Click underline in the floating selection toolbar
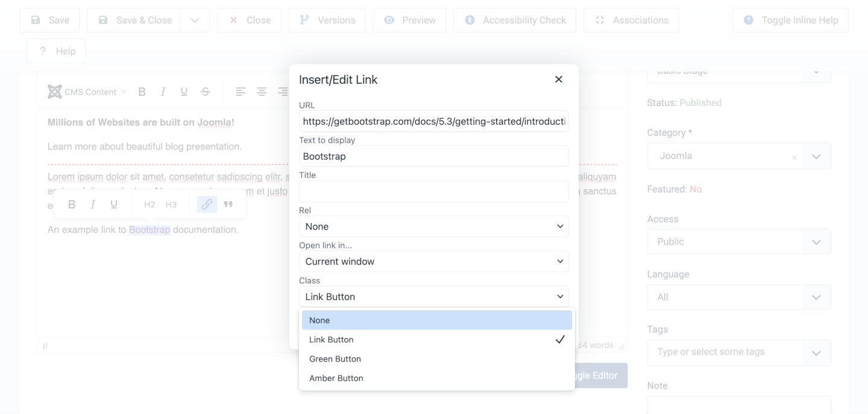The image size is (868, 414). [x=114, y=204]
